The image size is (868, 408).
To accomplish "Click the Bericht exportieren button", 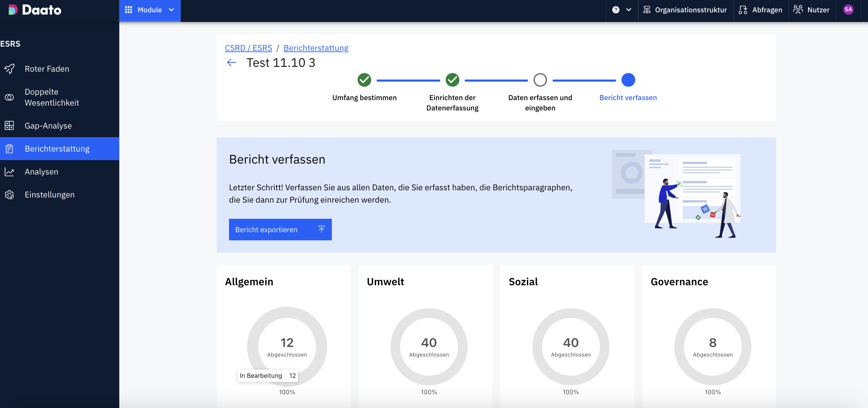I will [x=280, y=229].
